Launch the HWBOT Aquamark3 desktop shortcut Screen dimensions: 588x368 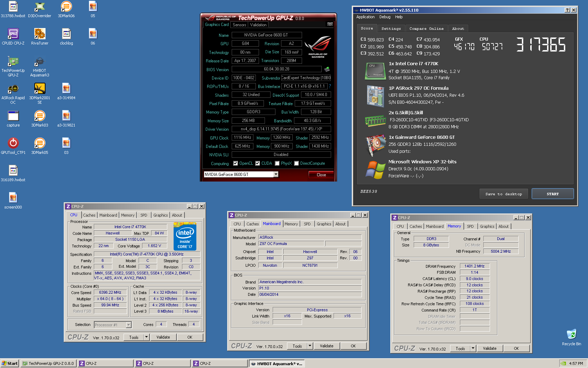coord(40,66)
